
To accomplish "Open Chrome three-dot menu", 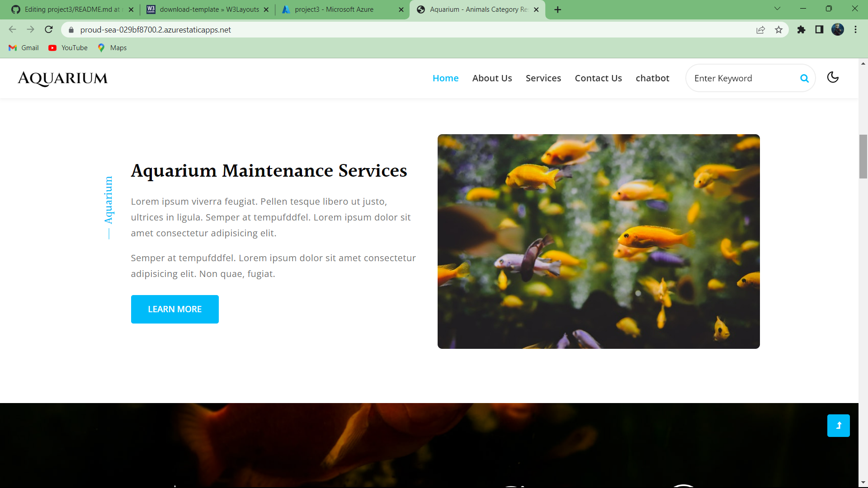I will [x=855, y=30].
